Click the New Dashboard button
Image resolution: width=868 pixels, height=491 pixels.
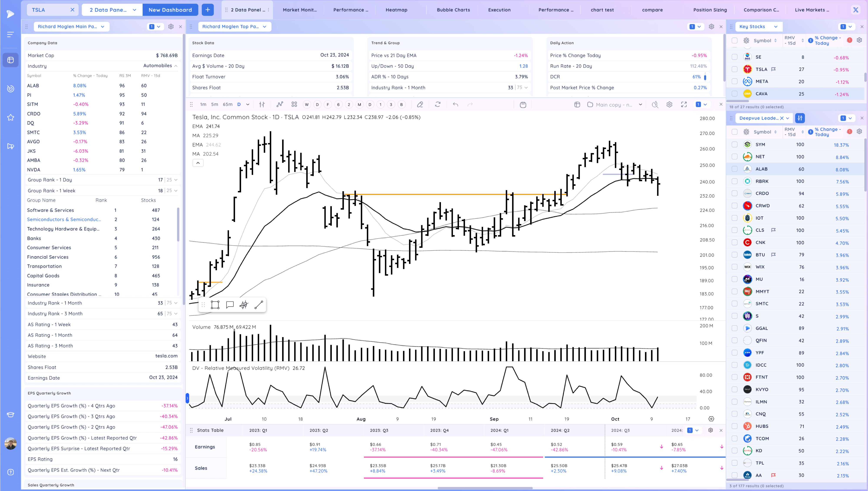[170, 10]
